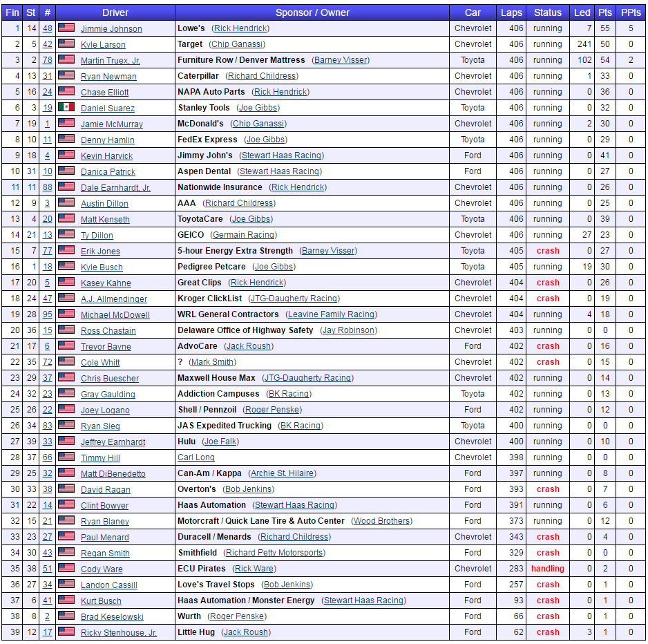Viewport: 648px width, 644px height.
Task: Open the Ryan Newman link
Action: (108, 77)
